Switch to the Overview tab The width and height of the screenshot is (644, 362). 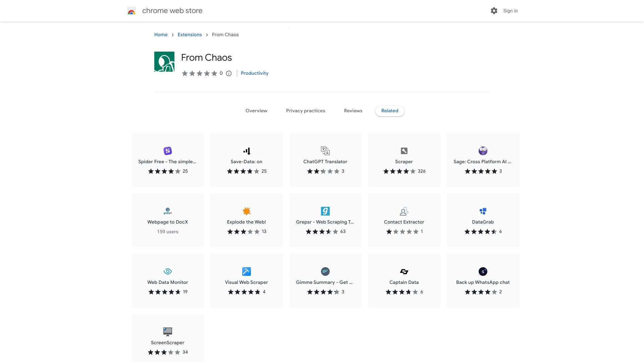pyautogui.click(x=256, y=111)
